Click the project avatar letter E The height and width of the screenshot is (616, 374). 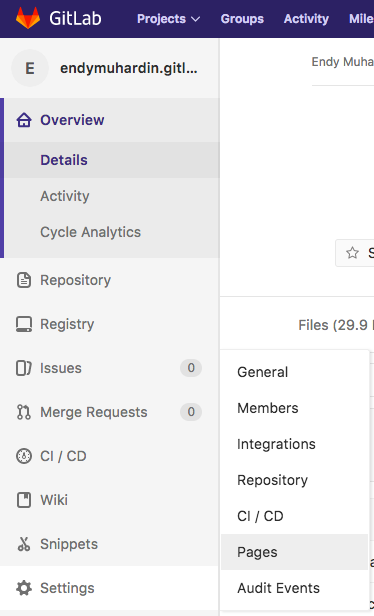[x=30, y=68]
